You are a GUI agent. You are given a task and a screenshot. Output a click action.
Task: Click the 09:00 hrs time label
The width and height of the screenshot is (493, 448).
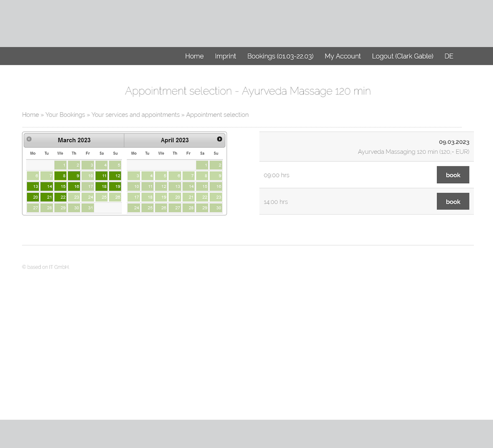click(x=276, y=175)
